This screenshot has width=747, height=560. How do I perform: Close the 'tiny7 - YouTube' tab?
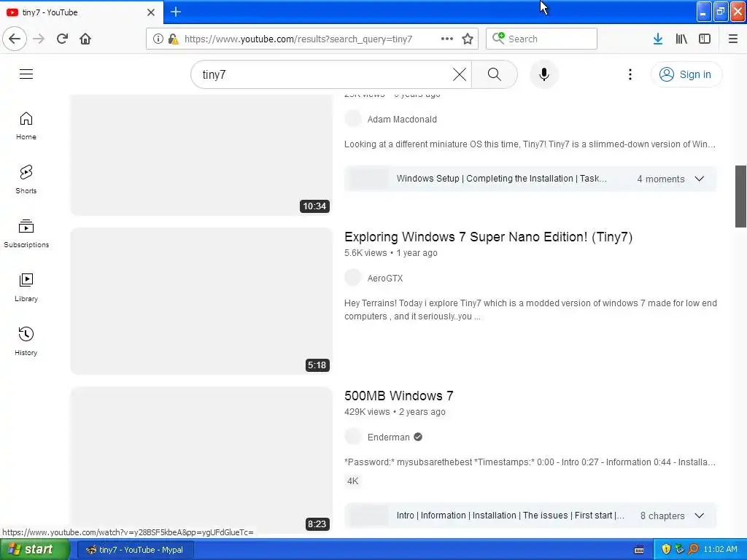150,12
